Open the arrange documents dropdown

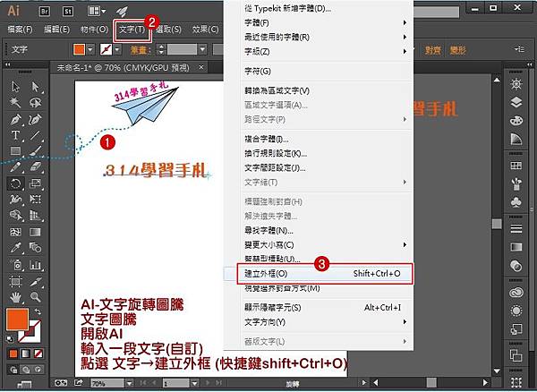97,12
